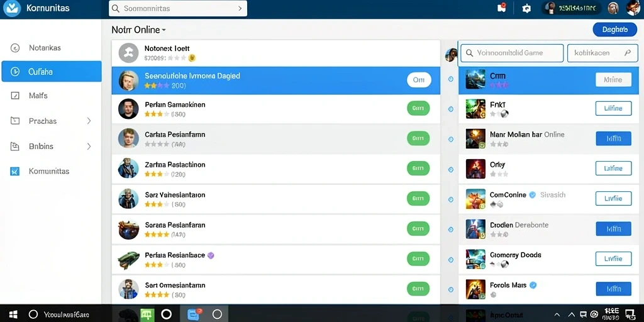This screenshot has width=644, height=322.
Task: Expand the Prachas sidebar chevron
Action: (x=89, y=121)
